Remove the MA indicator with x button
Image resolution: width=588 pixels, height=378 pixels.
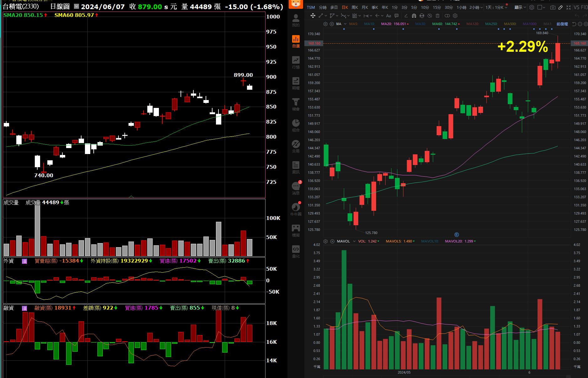332,24
